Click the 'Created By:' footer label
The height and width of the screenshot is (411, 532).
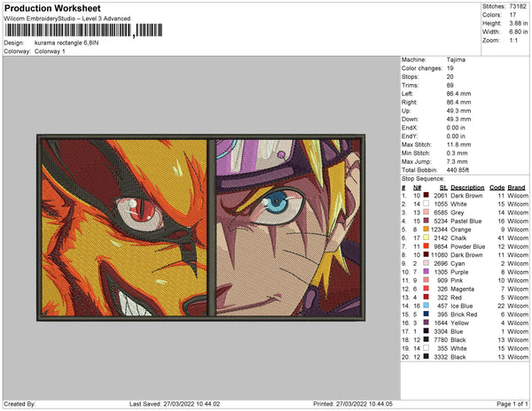20,404
